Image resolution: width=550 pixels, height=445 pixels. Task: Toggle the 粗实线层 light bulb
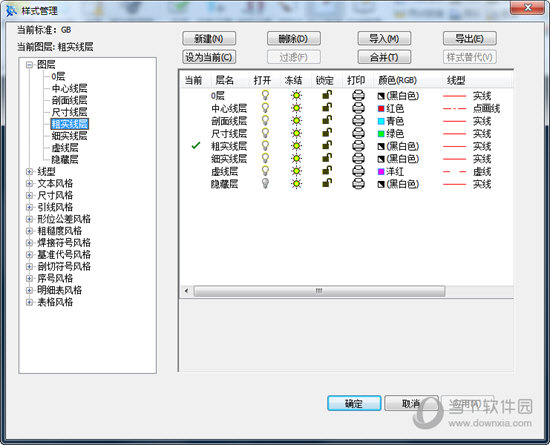266,146
